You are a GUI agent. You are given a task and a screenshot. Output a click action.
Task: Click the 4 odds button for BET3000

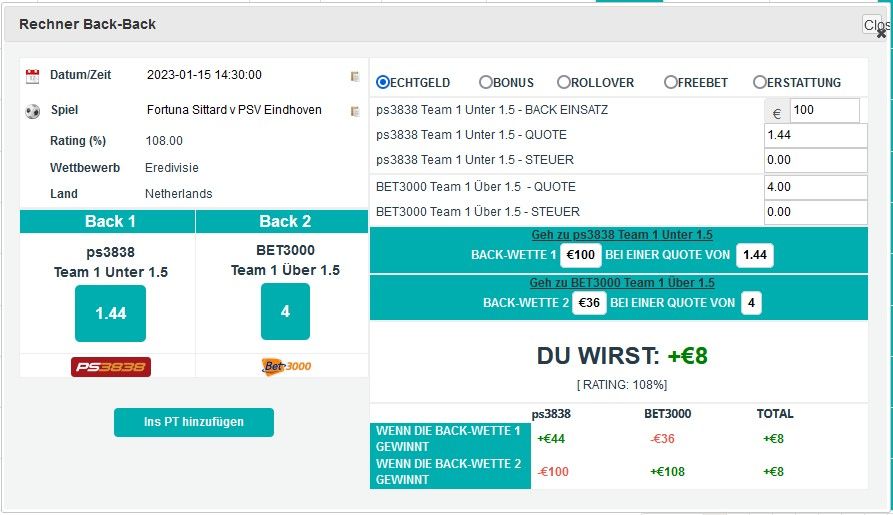click(x=285, y=312)
